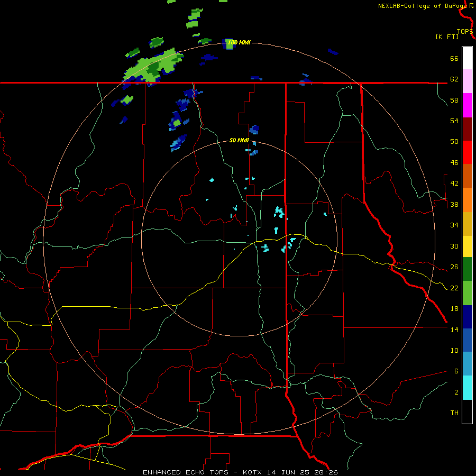Pick the yellow legend swatch
This screenshot has height=476, width=476.
click(x=467, y=246)
